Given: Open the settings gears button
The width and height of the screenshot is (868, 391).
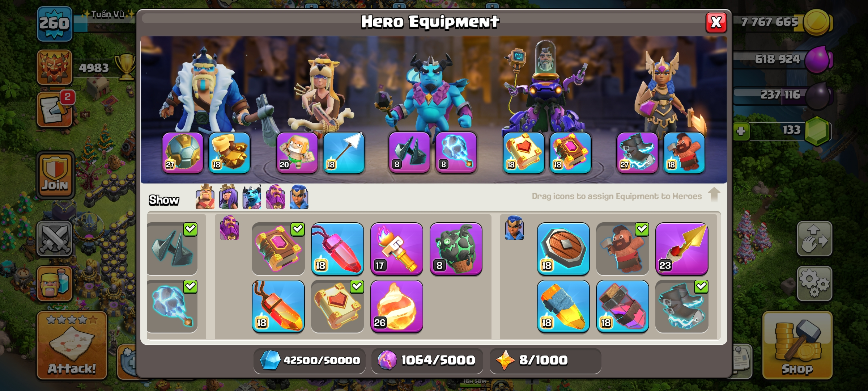Looking at the screenshot, I should click(814, 284).
